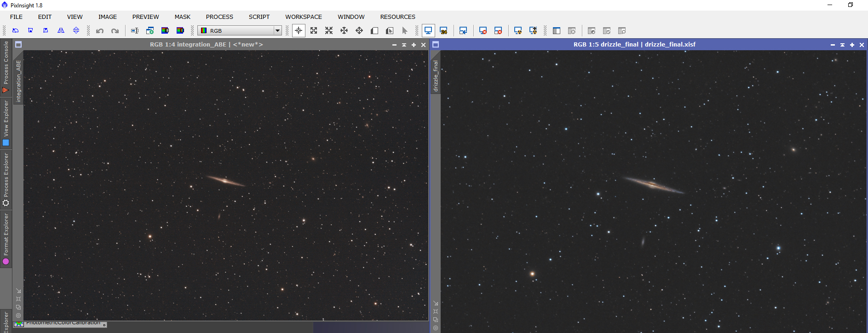Maximize the integration_ABE image window
The height and width of the screenshot is (333, 868).
pos(414,45)
